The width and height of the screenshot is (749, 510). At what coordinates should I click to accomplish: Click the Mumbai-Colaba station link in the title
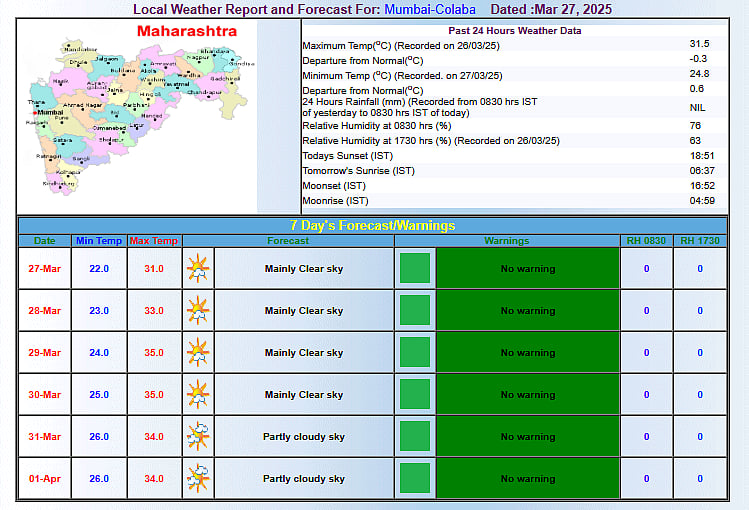(430, 10)
